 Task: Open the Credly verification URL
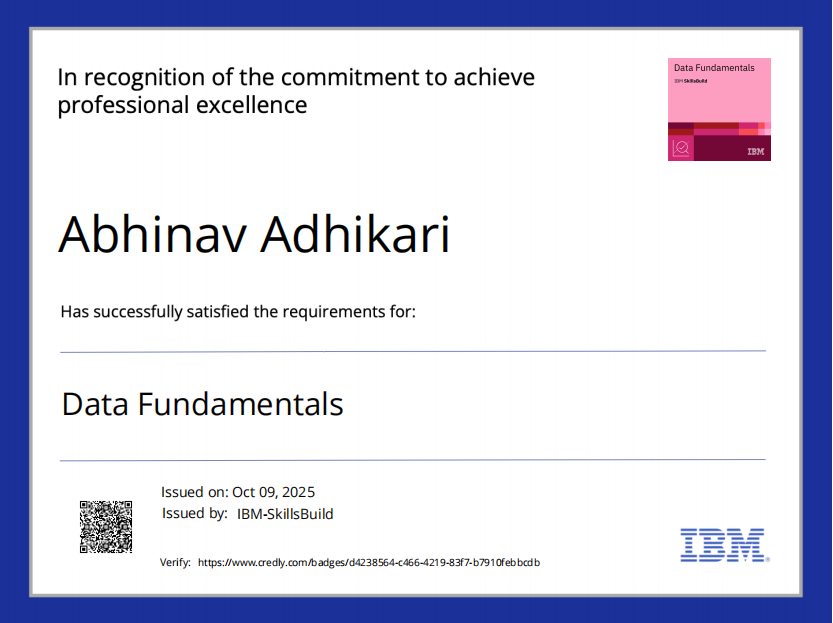coord(369,563)
